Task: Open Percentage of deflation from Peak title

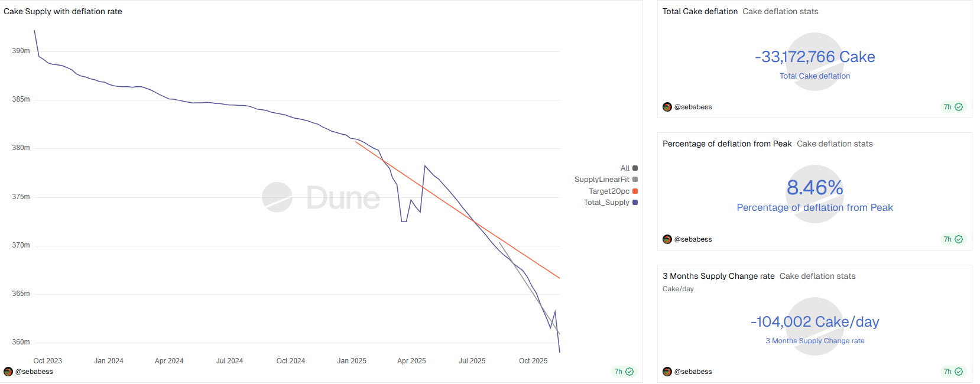Action: coord(727,144)
